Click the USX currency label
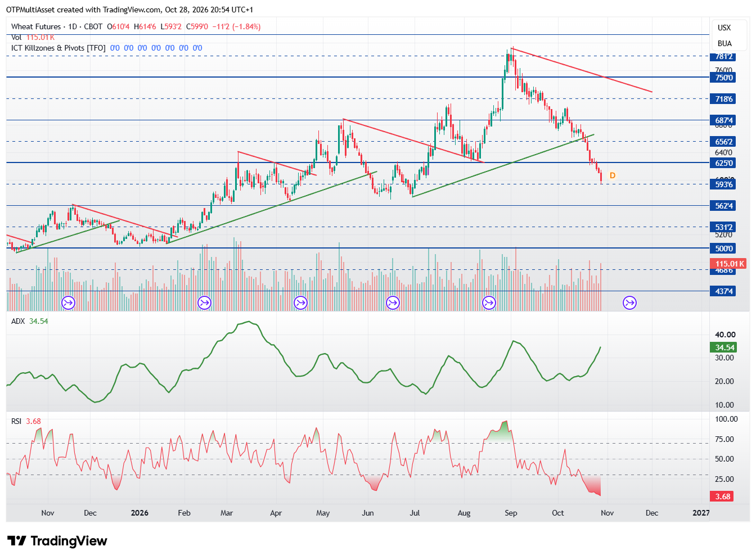 (x=724, y=28)
